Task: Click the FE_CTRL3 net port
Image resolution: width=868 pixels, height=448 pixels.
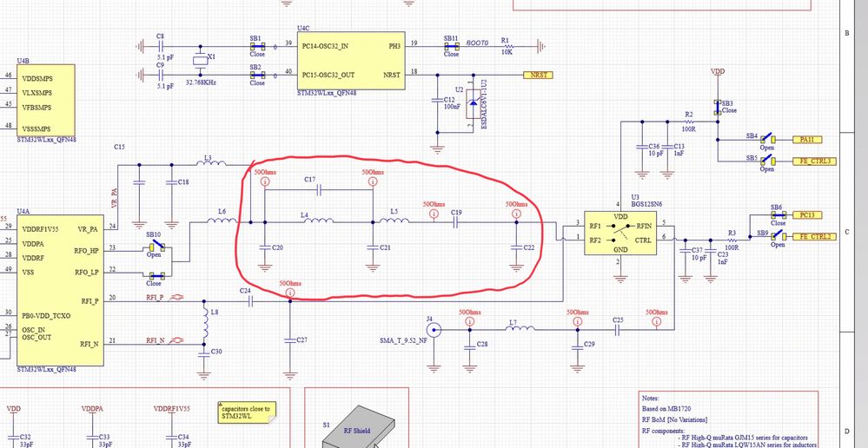Action: click(814, 161)
